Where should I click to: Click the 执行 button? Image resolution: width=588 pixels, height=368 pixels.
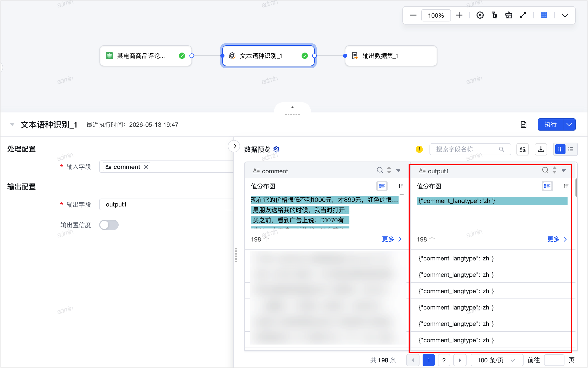(550, 124)
